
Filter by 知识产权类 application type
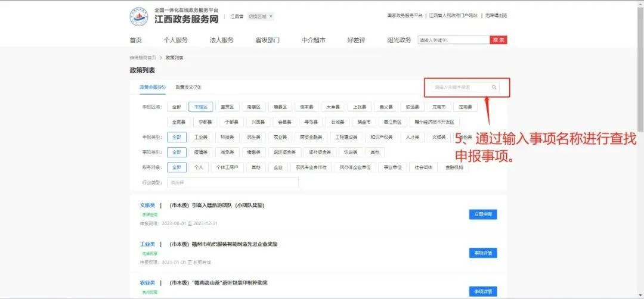(382, 138)
